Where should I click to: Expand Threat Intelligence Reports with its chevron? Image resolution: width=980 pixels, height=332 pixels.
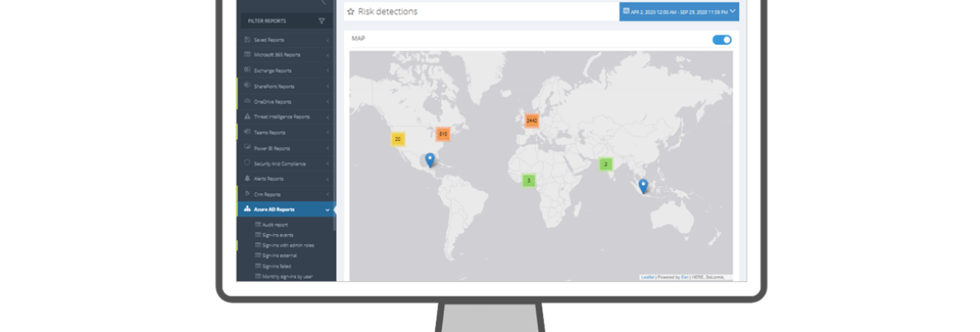click(x=327, y=117)
